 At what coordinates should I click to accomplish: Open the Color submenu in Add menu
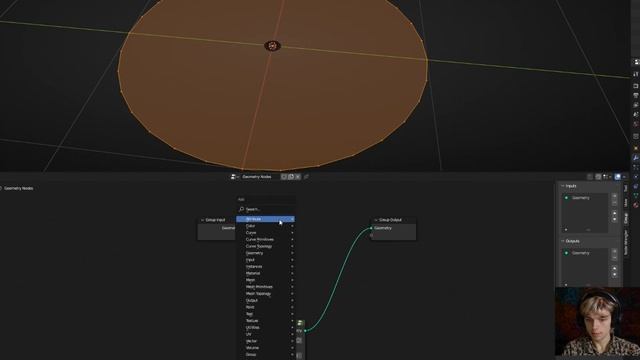coord(265,226)
